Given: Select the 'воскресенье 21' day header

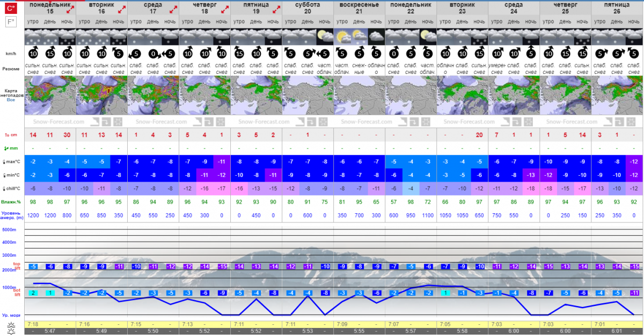Looking at the screenshot, I should tap(359, 8).
